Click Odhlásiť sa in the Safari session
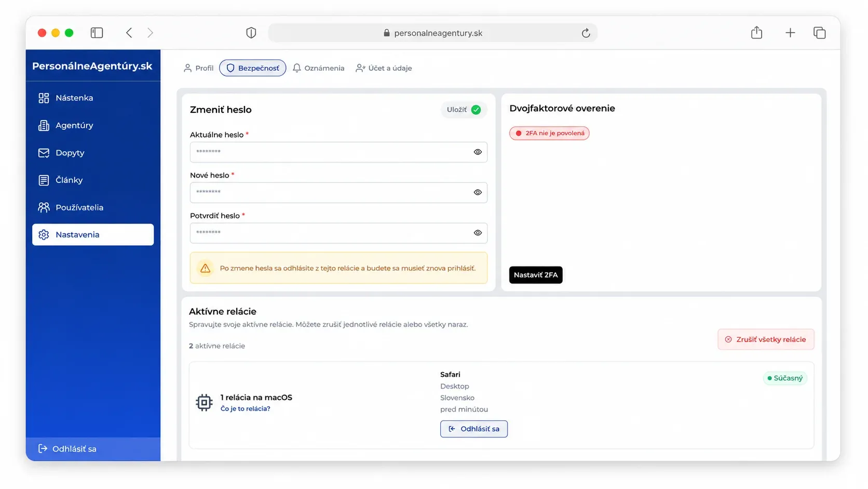This screenshot has width=868, height=489. tap(474, 429)
